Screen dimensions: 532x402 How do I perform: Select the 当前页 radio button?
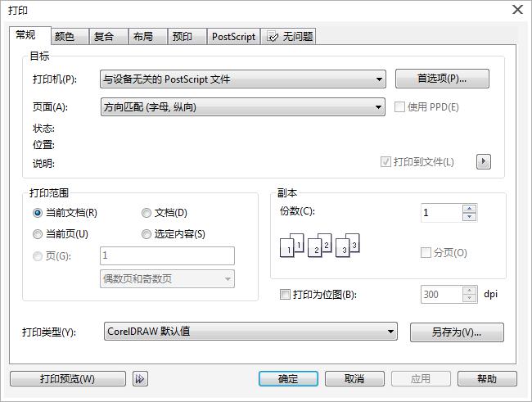coord(38,234)
